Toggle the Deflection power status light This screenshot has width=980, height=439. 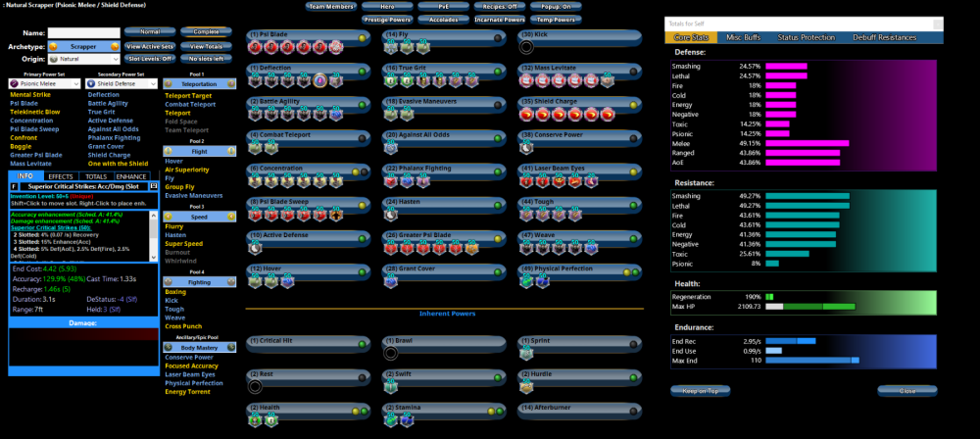point(362,71)
